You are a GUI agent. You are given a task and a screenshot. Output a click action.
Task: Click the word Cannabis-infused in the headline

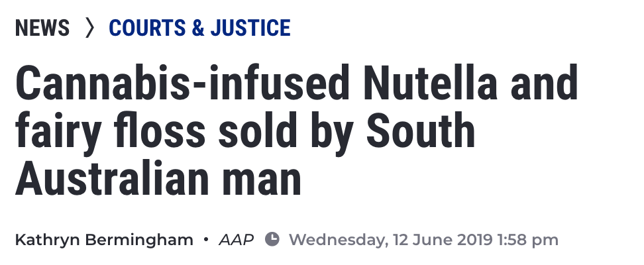[179, 85]
